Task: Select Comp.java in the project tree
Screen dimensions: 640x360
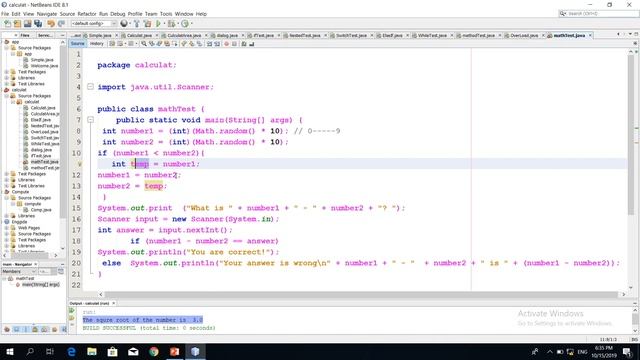Action: 41,210
